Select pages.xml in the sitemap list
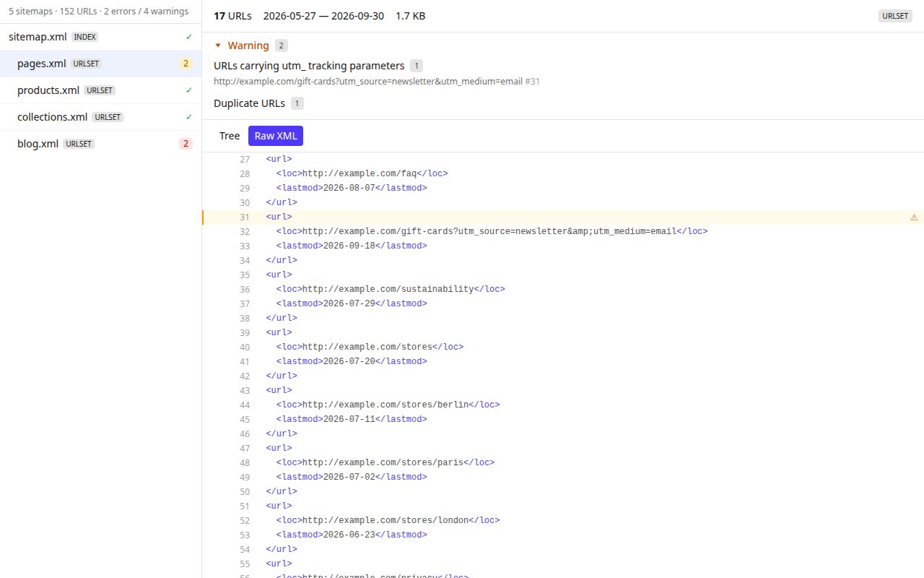The height and width of the screenshot is (578, 924). (x=100, y=64)
